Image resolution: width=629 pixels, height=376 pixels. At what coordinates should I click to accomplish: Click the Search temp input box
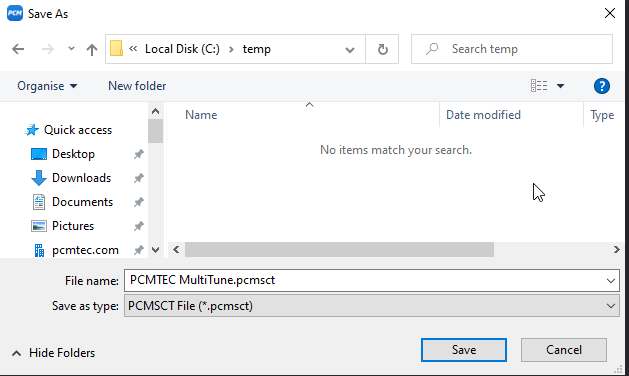(x=512, y=49)
